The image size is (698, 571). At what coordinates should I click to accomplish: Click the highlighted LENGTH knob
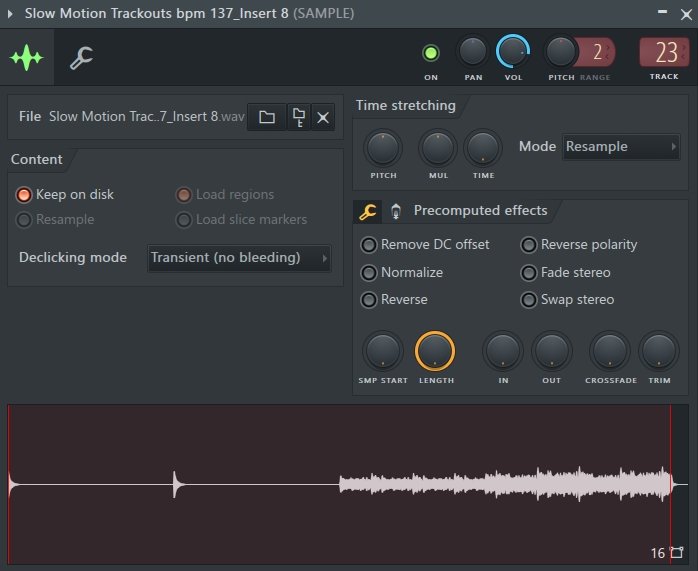[435, 351]
